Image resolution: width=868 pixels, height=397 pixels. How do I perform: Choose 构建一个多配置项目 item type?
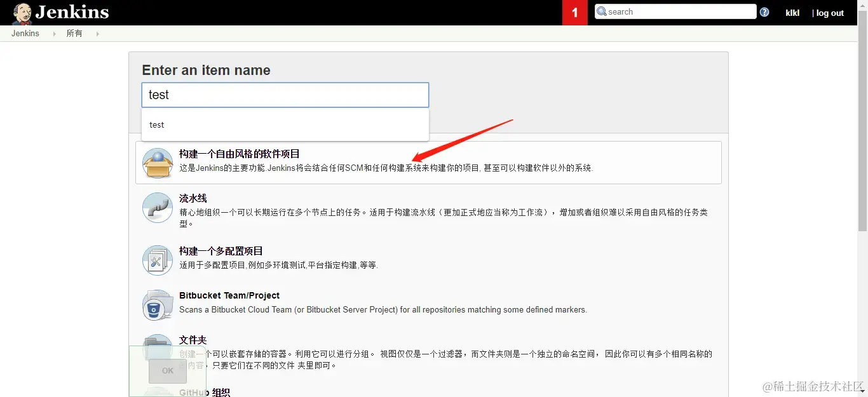pyautogui.click(x=221, y=251)
